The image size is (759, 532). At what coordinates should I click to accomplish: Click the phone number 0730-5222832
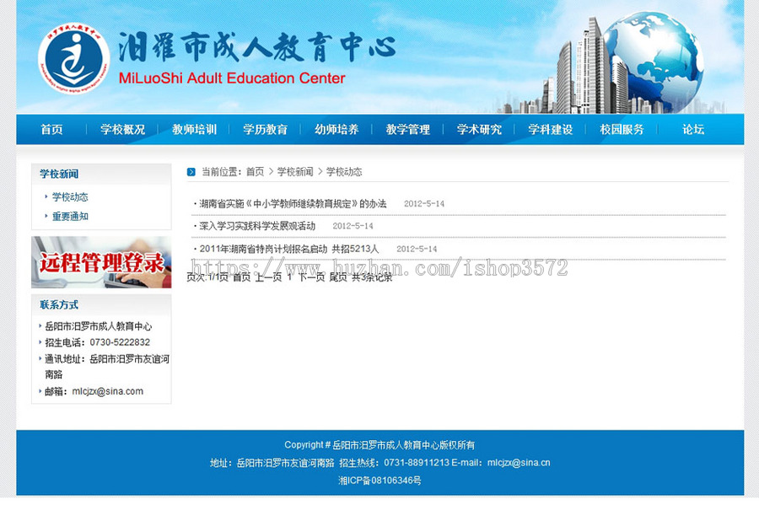pos(120,342)
